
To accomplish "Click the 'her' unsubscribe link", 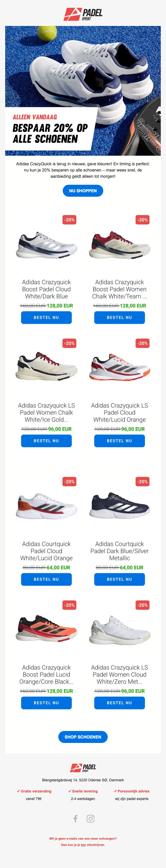I will [83, 845].
